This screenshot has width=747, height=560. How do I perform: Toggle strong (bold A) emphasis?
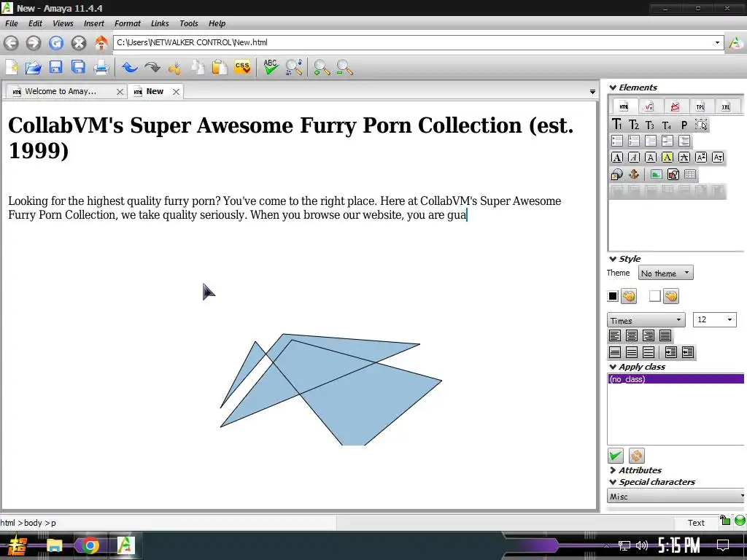click(x=617, y=157)
